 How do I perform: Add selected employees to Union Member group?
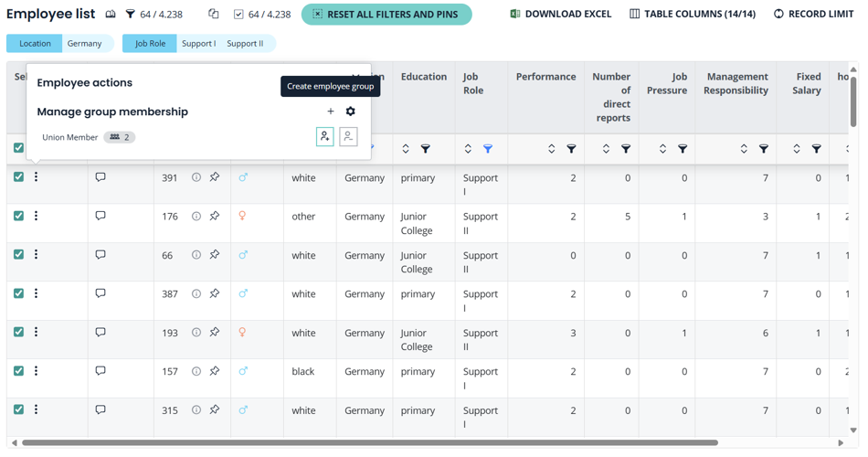324,137
